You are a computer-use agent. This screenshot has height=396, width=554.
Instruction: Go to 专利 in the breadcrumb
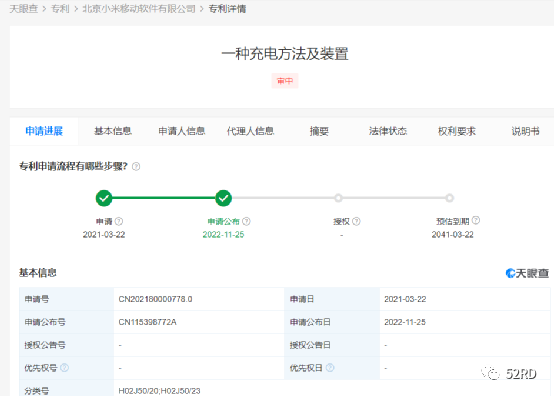(x=60, y=9)
